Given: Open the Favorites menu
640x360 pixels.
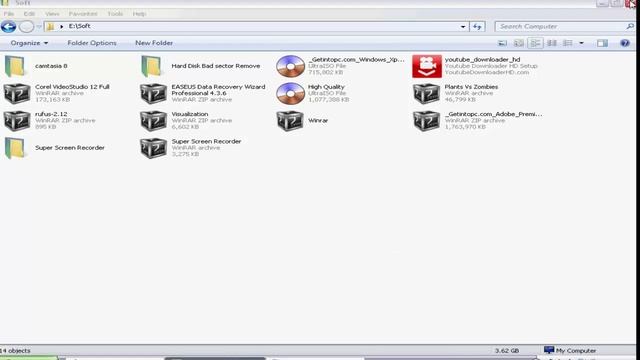Looking at the screenshot, I should (x=83, y=14).
